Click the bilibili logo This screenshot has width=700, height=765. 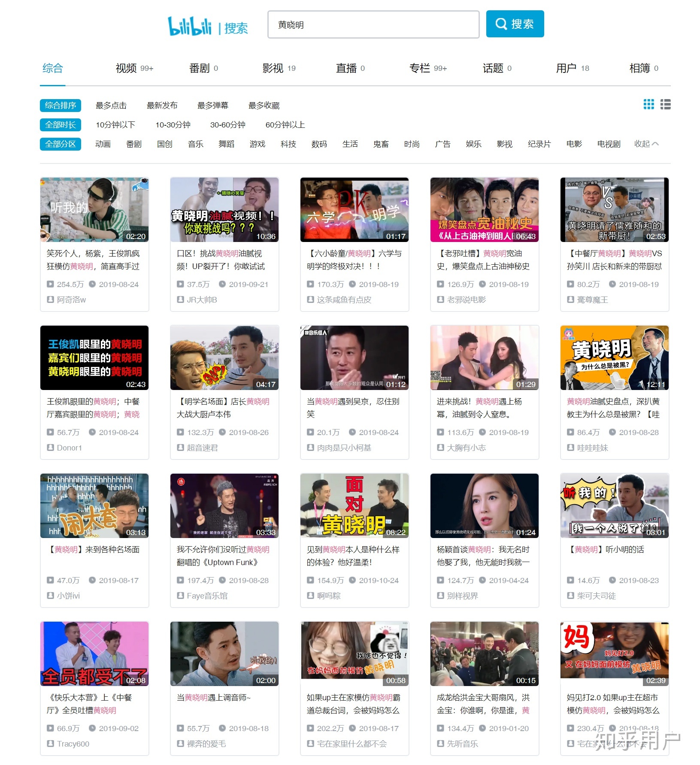pos(189,26)
